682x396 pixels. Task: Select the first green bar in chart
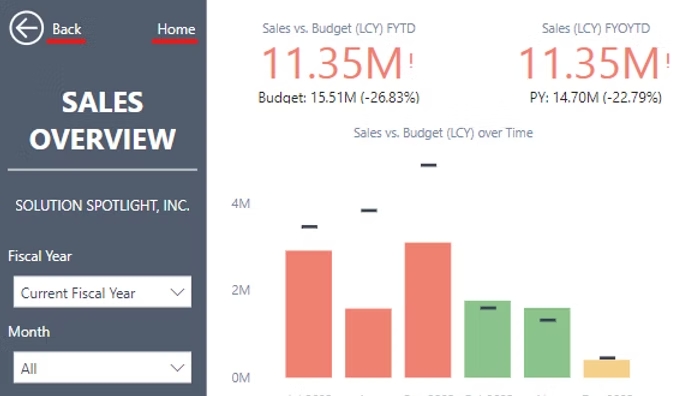pyautogui.click(x=488, y=339)
